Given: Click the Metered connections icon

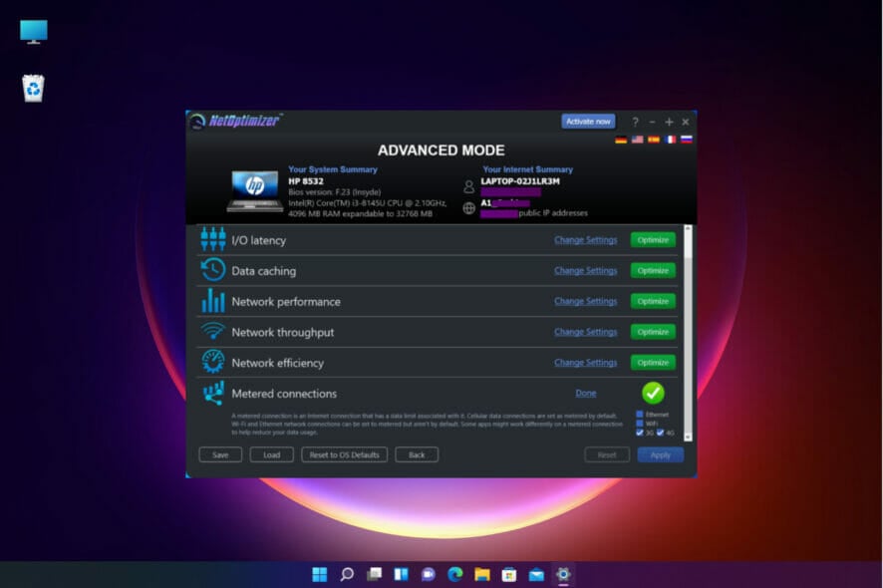Looking at the screenshot, I should coord(213,393).
